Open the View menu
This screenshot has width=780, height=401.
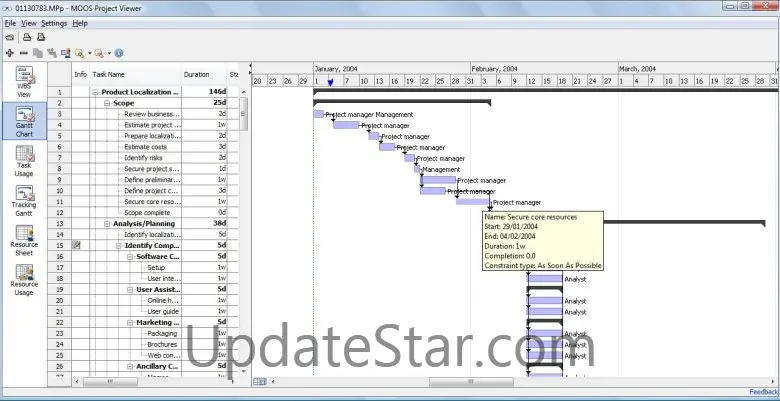click(x=29, y=23)
